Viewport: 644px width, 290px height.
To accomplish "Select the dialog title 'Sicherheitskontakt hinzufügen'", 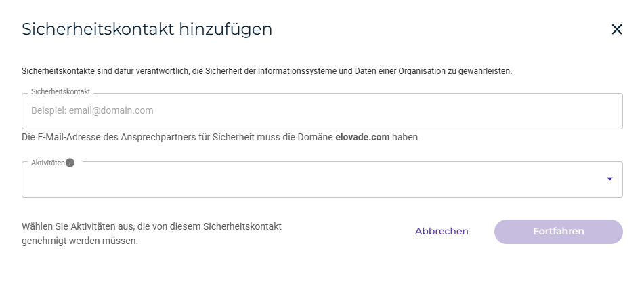I will (x=147, y=29).
